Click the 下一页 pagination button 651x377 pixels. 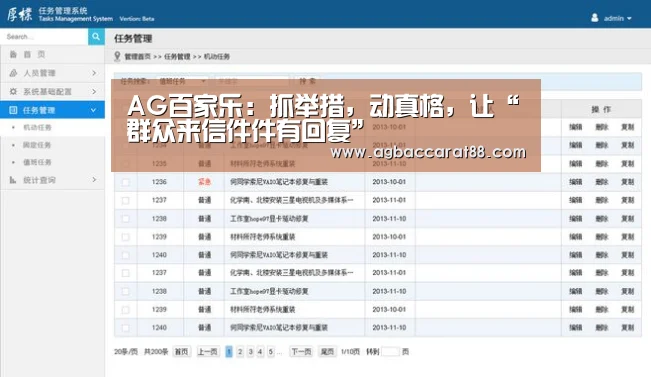301,352
